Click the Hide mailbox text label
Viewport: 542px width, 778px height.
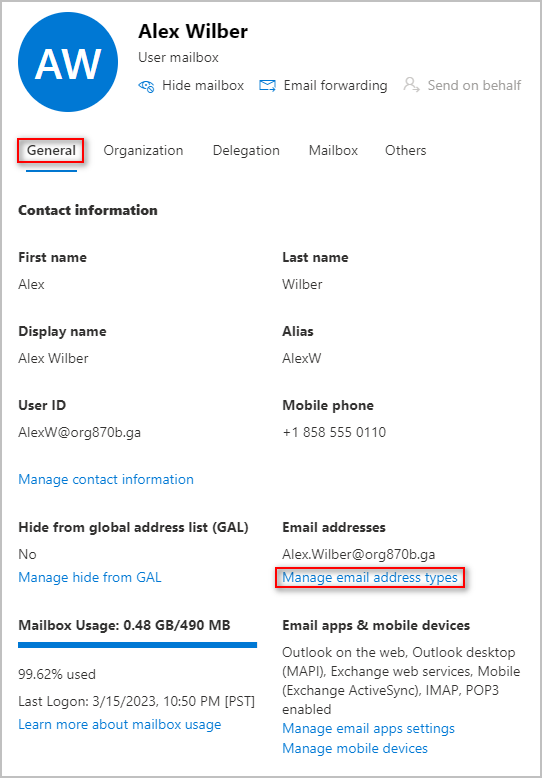tap(203, 85)
